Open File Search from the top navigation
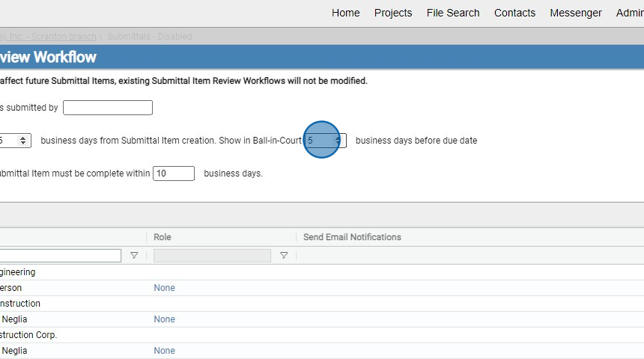 453,13
